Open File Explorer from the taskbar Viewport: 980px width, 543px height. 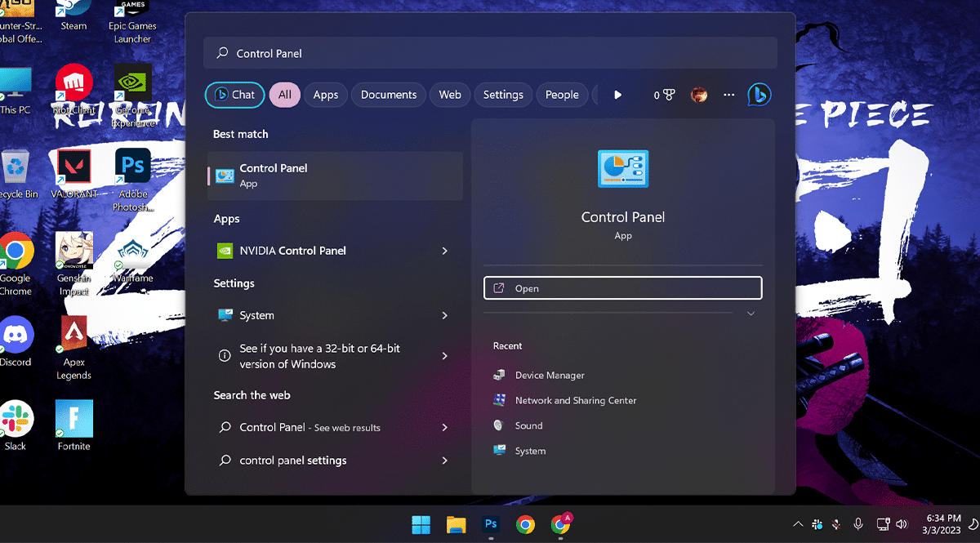click(x=456, y=524)
